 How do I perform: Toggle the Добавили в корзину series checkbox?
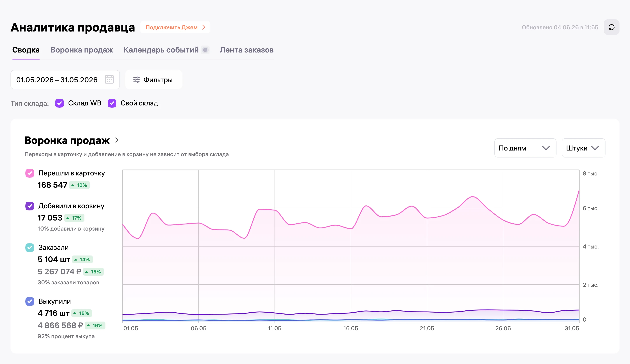[30, 206]
